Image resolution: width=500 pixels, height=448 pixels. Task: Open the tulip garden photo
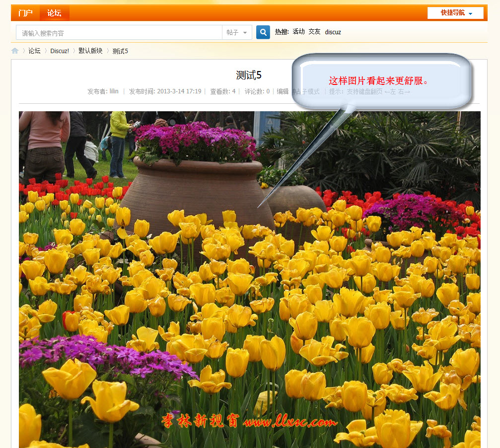click(x=250, y=279)
